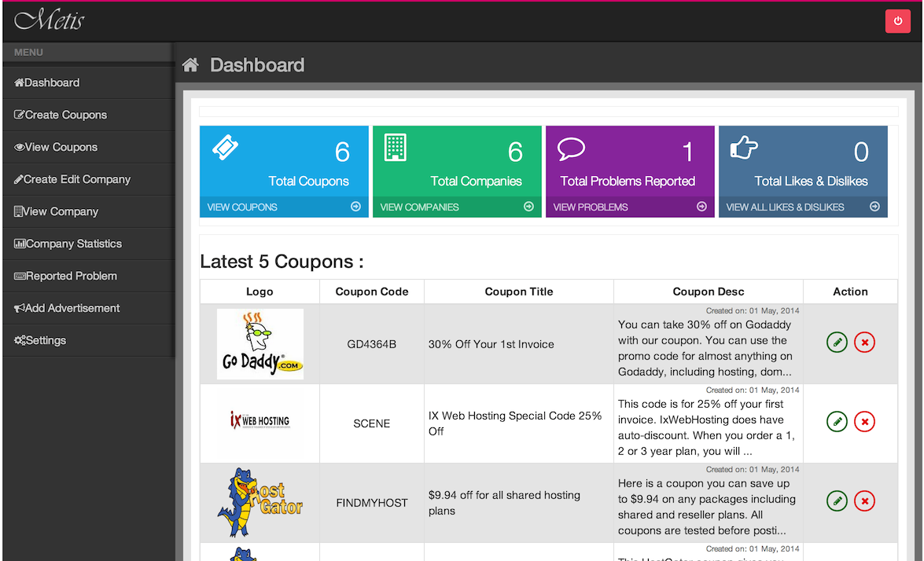
Task: Delete the FINDMYHOST coupon
Action: (x=864, y=501)
